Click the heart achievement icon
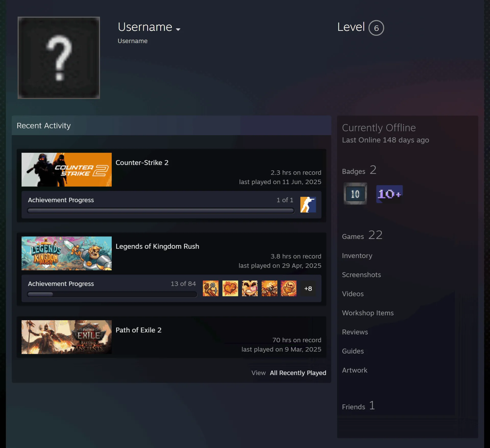Screen dimensions: 490x448 point(230,288)
